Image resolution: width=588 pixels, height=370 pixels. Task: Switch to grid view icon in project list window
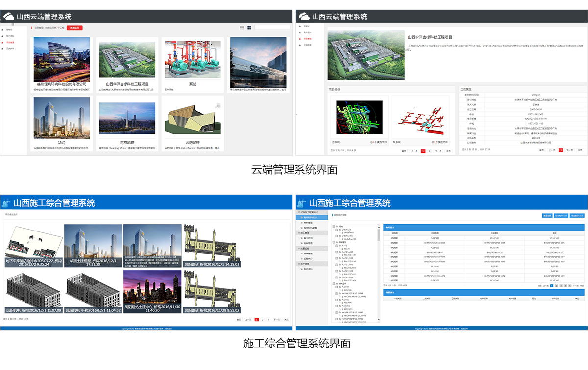[x=249, y=28]
